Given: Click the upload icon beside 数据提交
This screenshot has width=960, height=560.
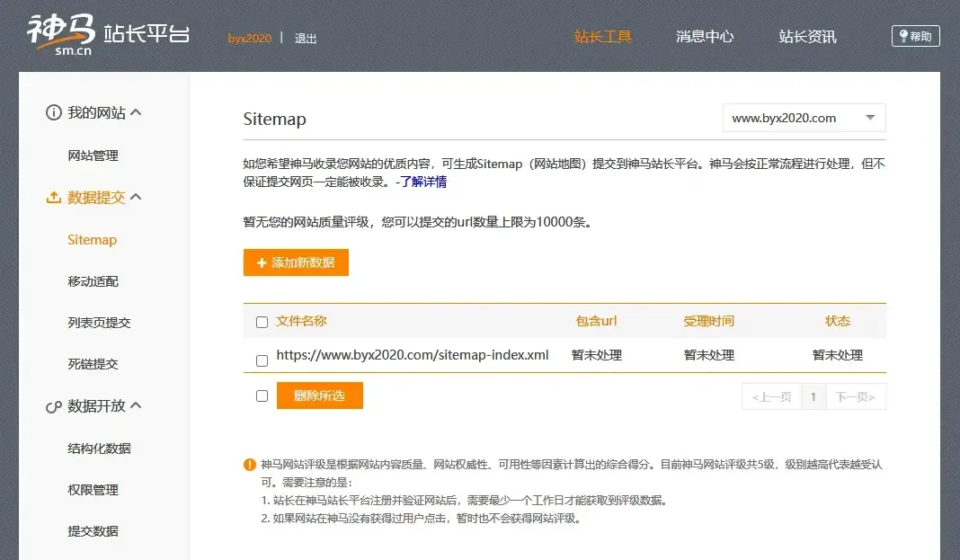Looking at the screenshot, I should click(53, 198).
